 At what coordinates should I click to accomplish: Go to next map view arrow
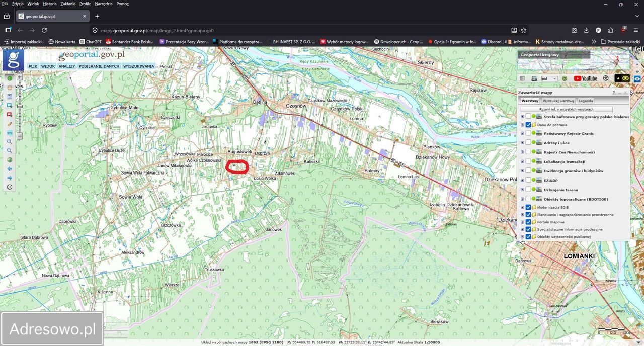[x=10, y=178]
